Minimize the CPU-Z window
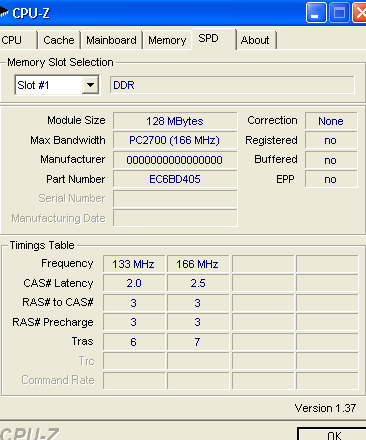This screenshot has width=366, height=440. pyautogui.click(x=315, y=13)
